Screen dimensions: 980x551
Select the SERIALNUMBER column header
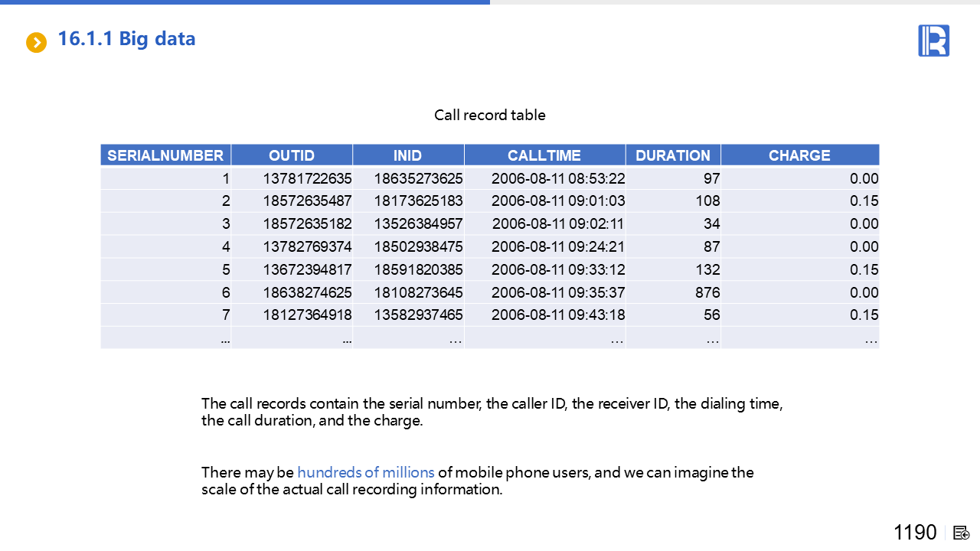[x=165, y=155]
